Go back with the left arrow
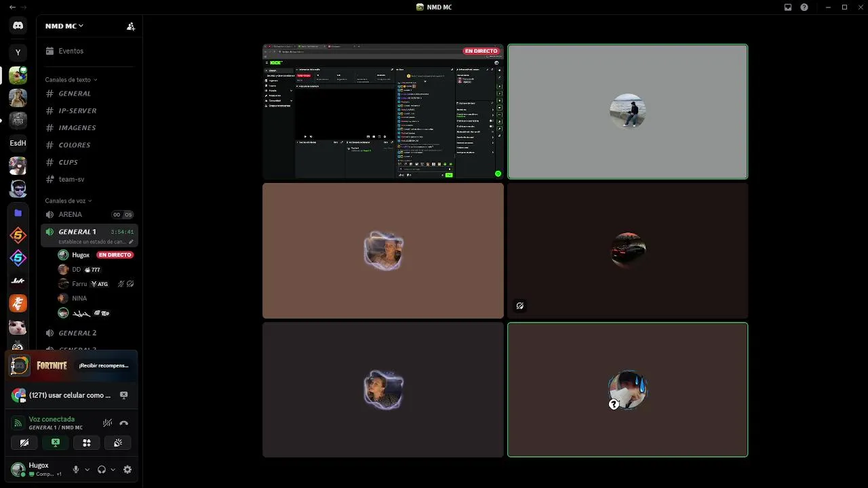 click(12, 7)
